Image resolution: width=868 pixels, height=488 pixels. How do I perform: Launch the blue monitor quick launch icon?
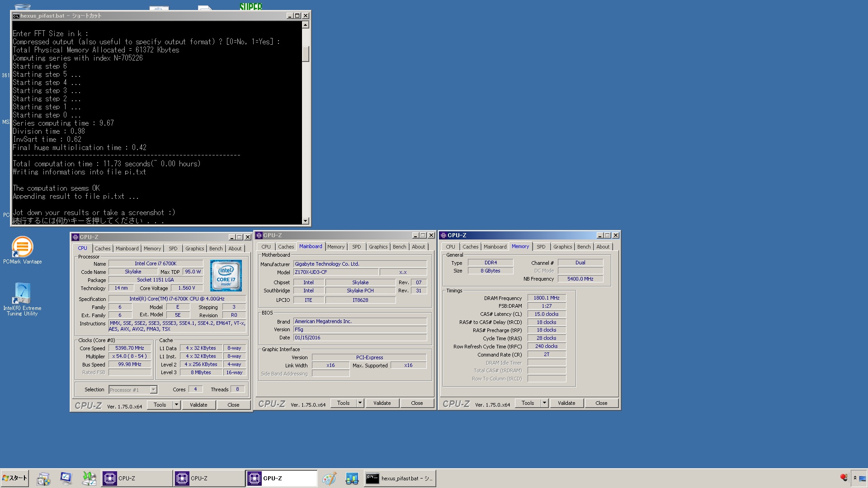click(x=66, y=479)
